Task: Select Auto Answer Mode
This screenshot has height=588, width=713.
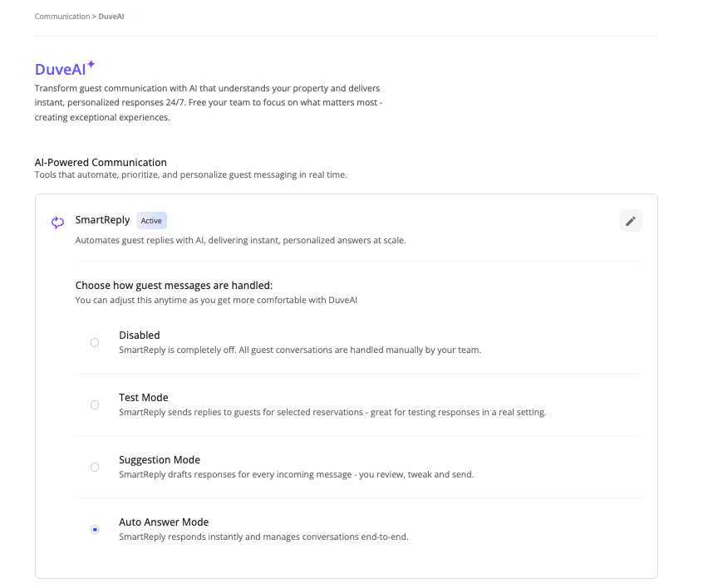Action: click(x=95, y=529)
